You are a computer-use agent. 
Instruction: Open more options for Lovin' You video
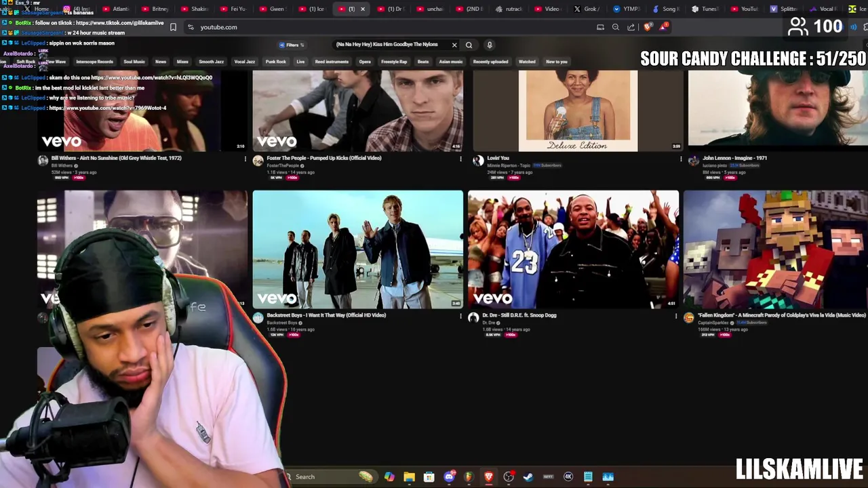click(x=681, y=159)
